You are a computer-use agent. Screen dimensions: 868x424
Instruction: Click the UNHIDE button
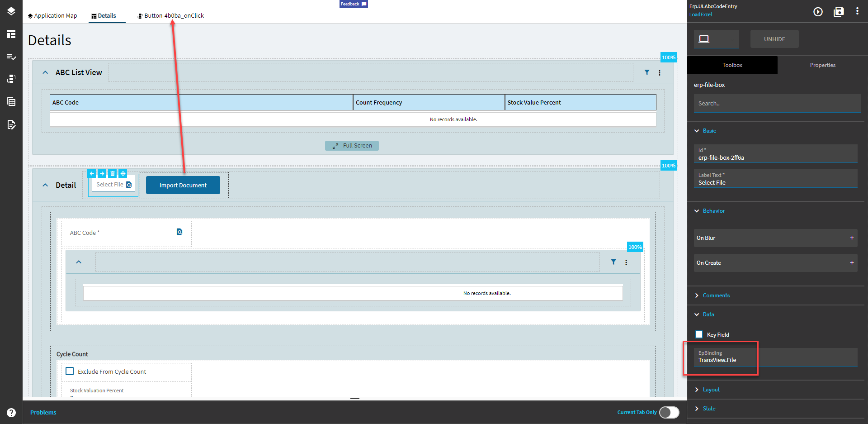coord(774,39)
